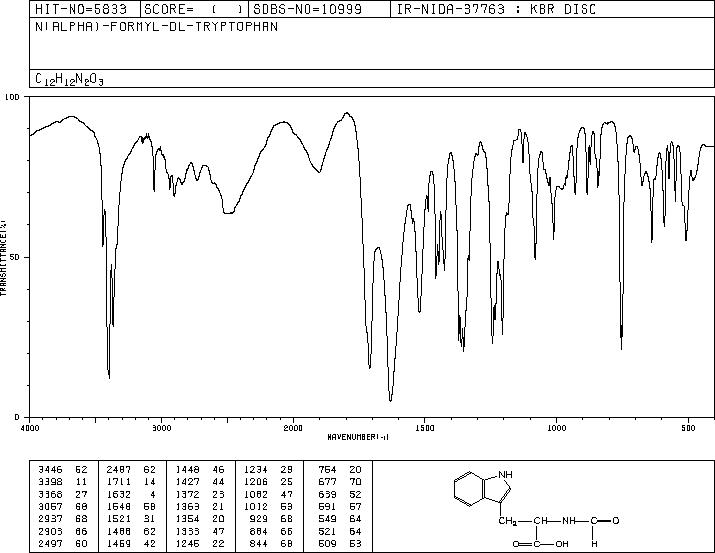Select peak table entry 1354
This screenshot has width=715, height=553.
pyautogui.click(x=187, y=519)
